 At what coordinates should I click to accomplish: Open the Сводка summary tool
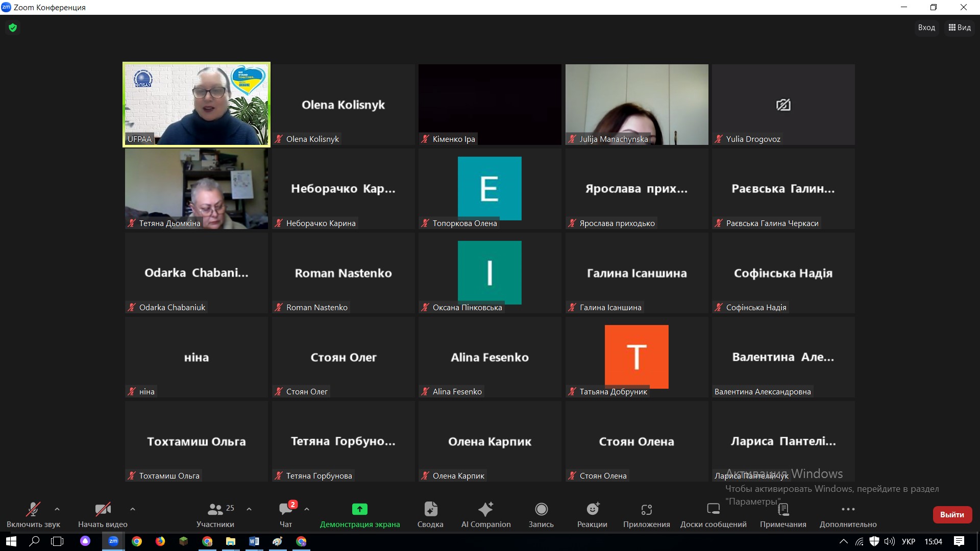click(430, 515)
